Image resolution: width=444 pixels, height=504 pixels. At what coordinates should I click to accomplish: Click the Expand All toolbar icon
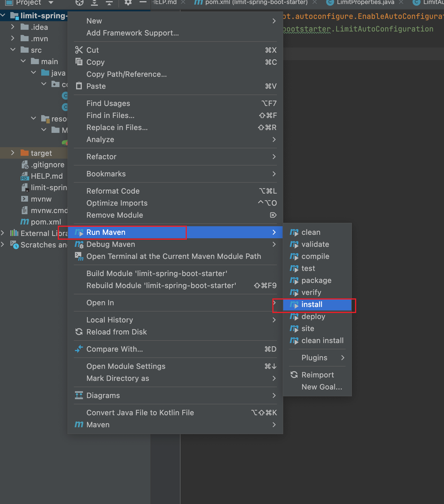pyautogui.click(x=94, y=2)
